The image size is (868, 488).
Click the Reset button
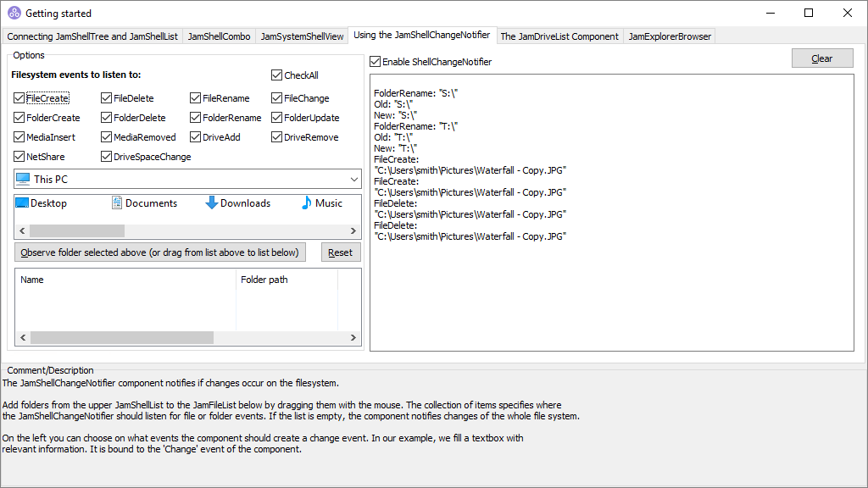[341, 252]
